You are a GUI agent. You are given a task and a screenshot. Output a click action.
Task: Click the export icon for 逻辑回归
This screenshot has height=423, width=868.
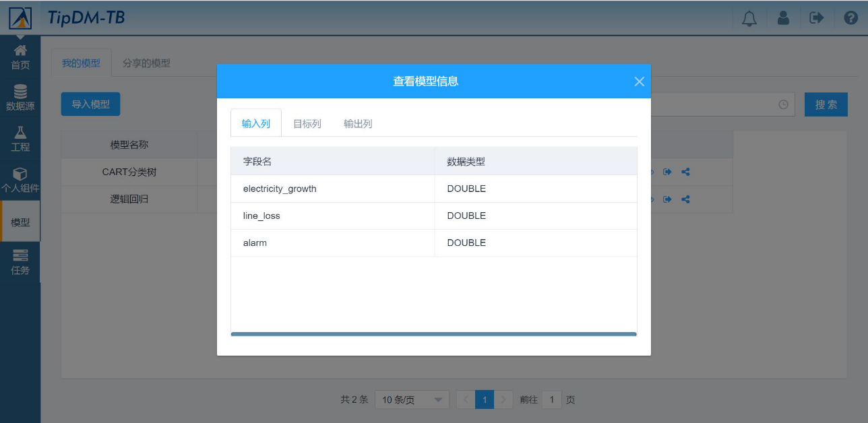(668, 199)
